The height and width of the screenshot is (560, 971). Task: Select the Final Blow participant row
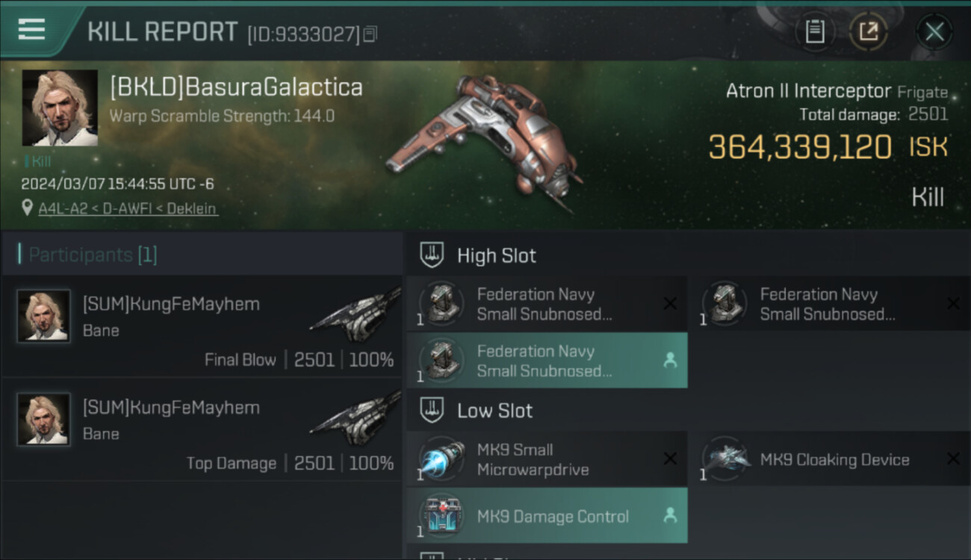(202, 326)
